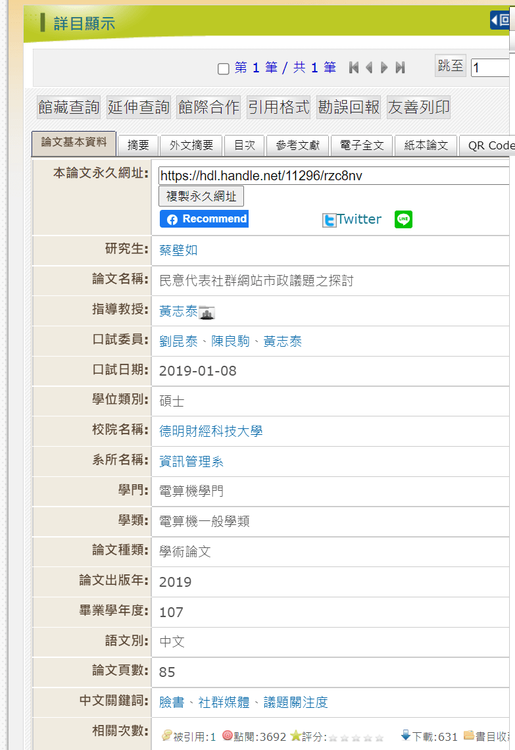Click the permanent URL handle field
The image size is (515, 750).
click(x=336, y=176)
